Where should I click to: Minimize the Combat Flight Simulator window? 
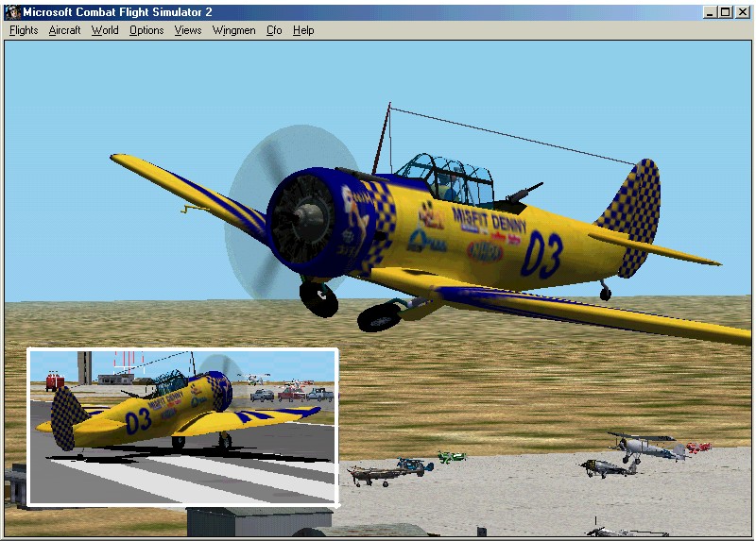click(711, 12)
